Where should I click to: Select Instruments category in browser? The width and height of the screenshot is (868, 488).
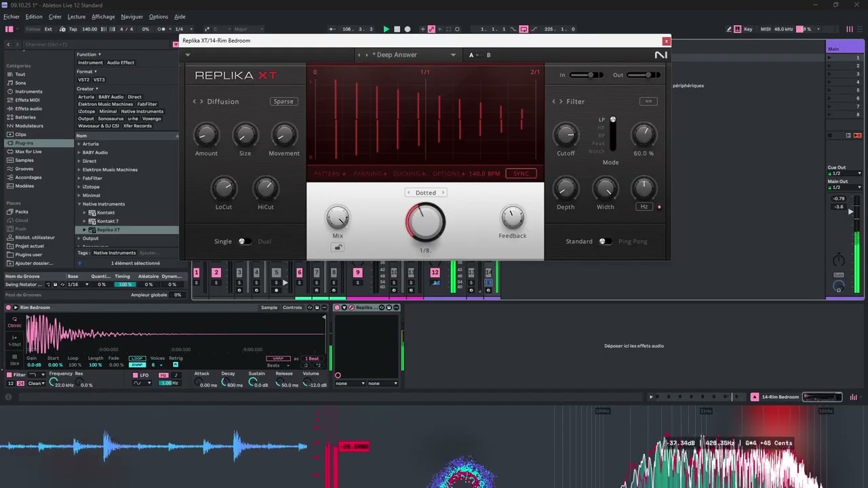pyautogui.click(x=28, y=91)
